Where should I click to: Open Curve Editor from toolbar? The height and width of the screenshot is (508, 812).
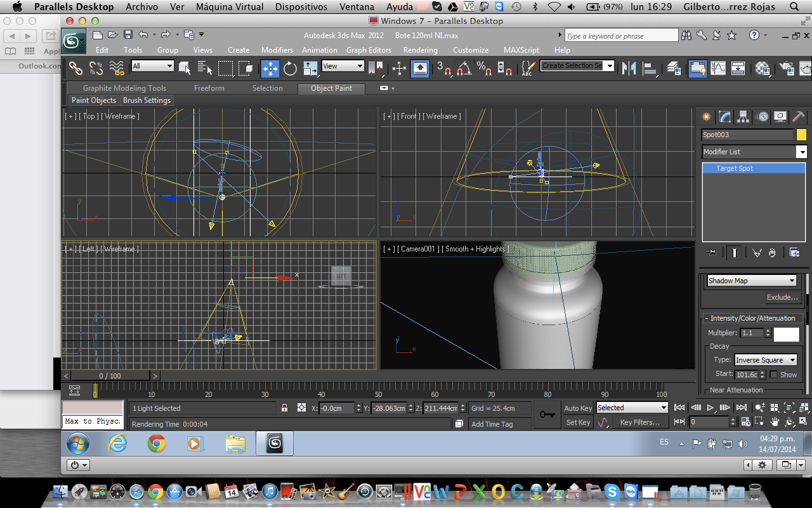point(718,67)
